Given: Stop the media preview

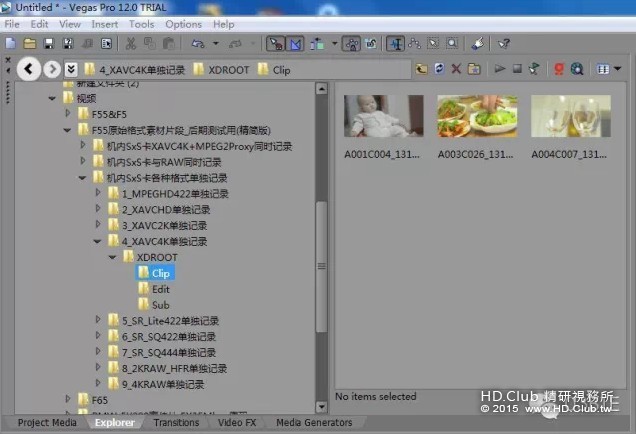Looking at the screenshot, I should click(517, 69).
